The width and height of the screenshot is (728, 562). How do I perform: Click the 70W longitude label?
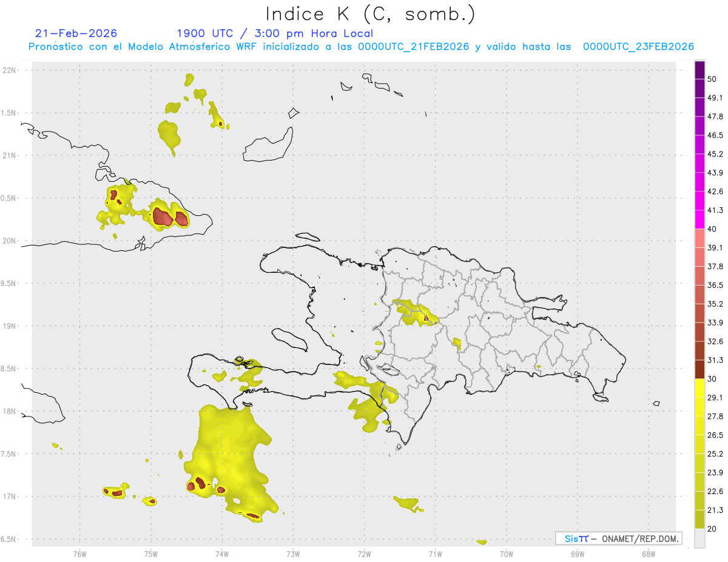(x=507, y=554)
